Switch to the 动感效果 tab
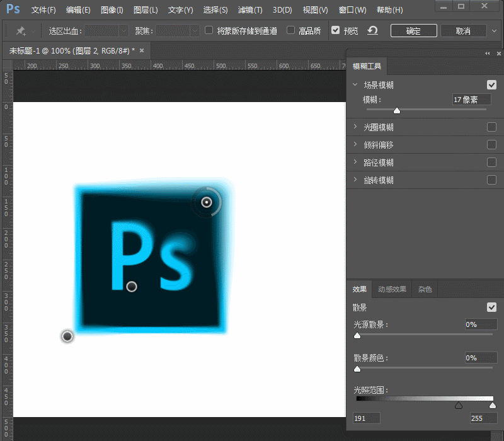The height and width of the screenshot is (441, 504). 392,290
